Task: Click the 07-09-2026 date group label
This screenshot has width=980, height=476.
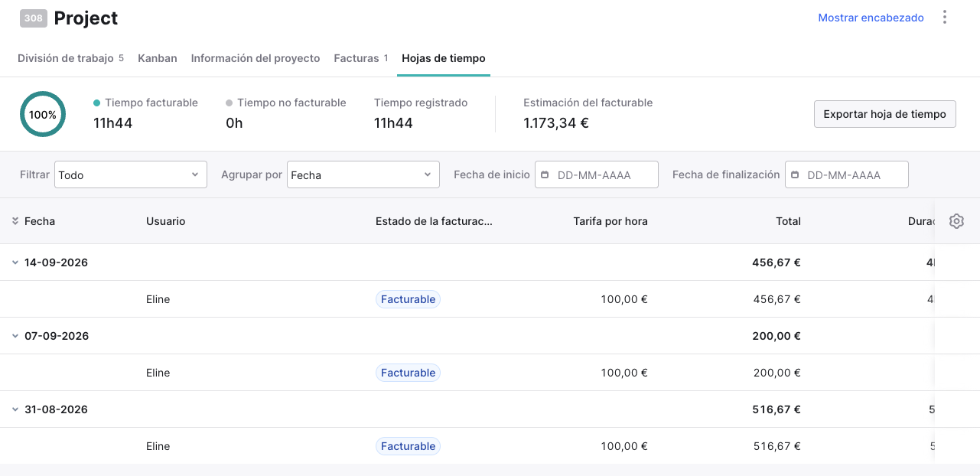Action: pyautogui.click(x=57, y=336)
